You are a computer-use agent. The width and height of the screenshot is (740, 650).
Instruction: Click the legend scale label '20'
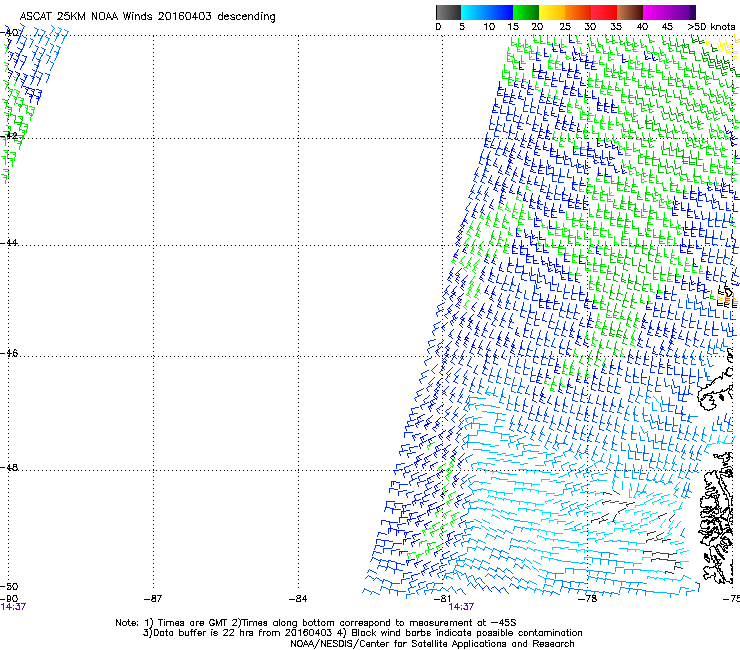click(x=538, y=27)
